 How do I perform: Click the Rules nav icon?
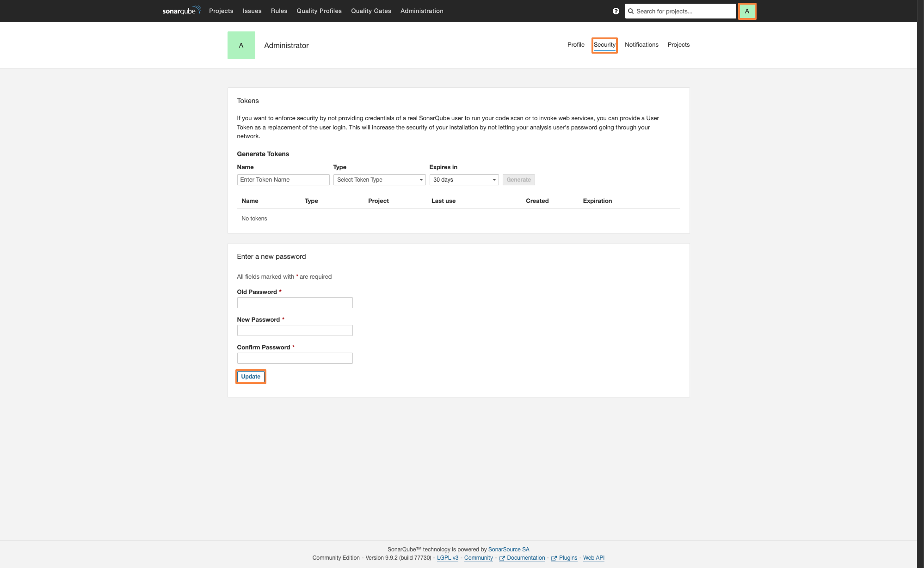[278, 11]
